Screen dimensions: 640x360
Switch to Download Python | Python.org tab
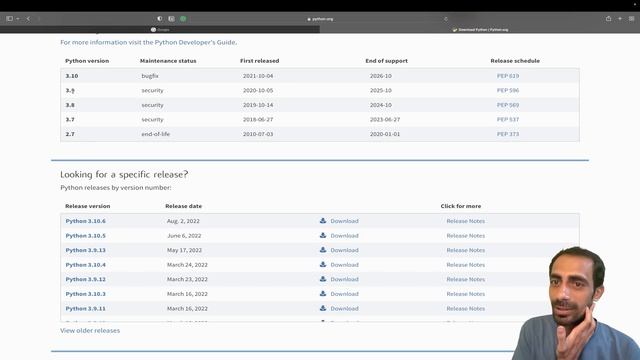coord(480,29)
